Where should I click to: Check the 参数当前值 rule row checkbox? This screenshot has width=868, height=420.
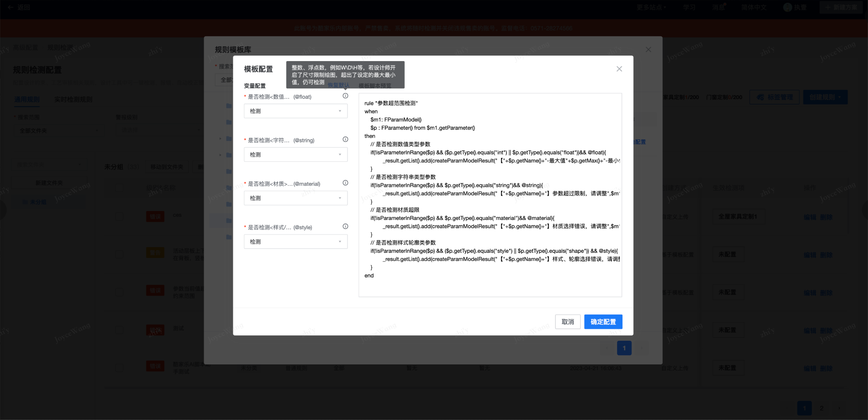click(119, 292)
